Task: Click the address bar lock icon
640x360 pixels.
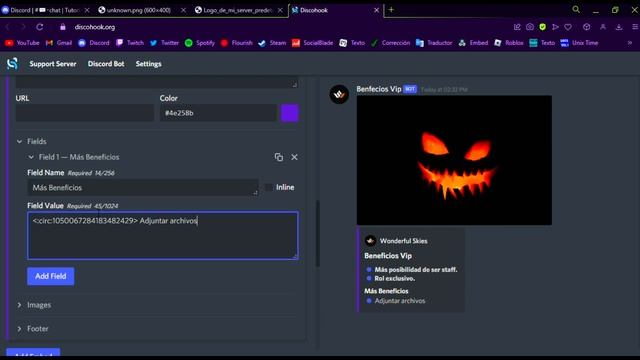Action: point(62,27)
